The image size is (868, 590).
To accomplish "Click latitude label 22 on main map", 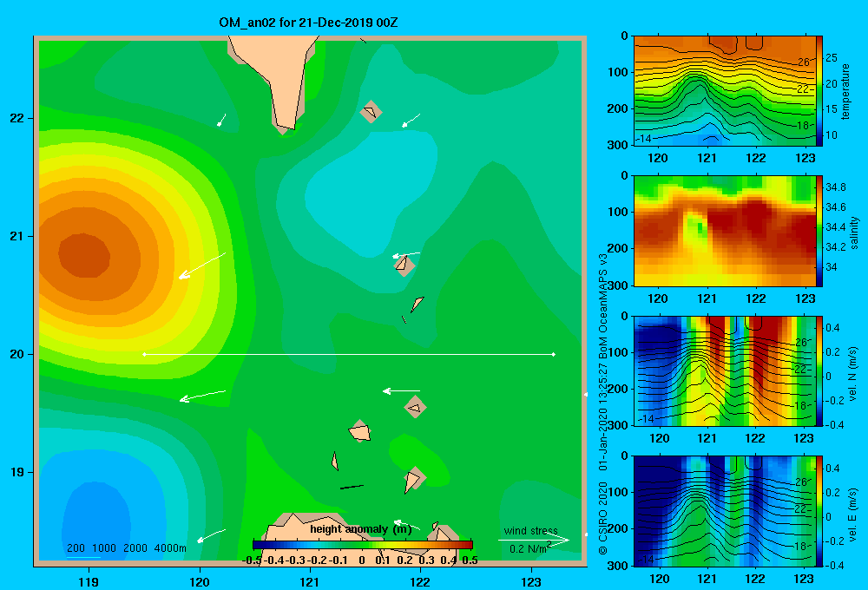I will [17, 118].
